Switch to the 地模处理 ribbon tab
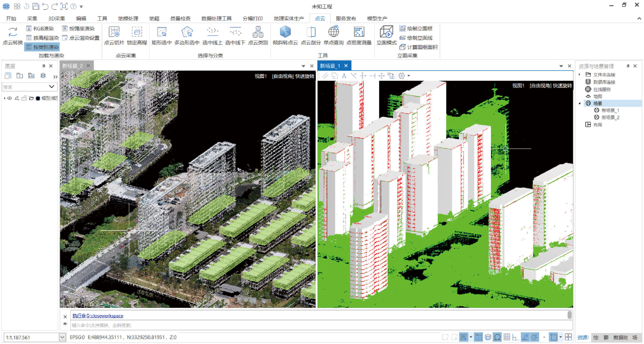The image size is (644, 344). [x=128, y=18]
